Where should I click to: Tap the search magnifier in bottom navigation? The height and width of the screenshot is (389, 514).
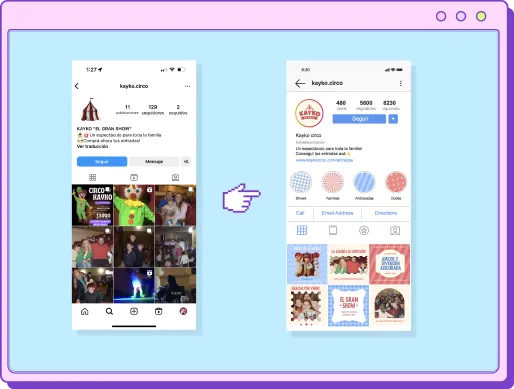(109, 311)
